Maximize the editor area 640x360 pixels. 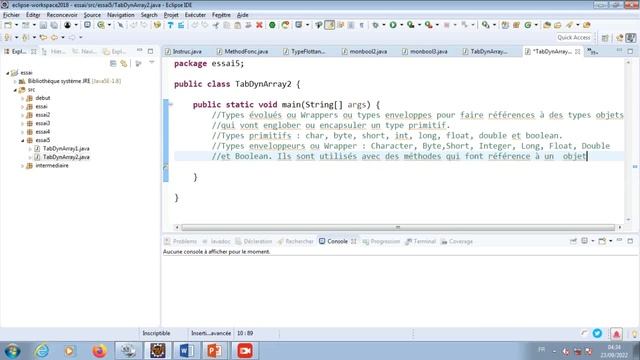630,51
